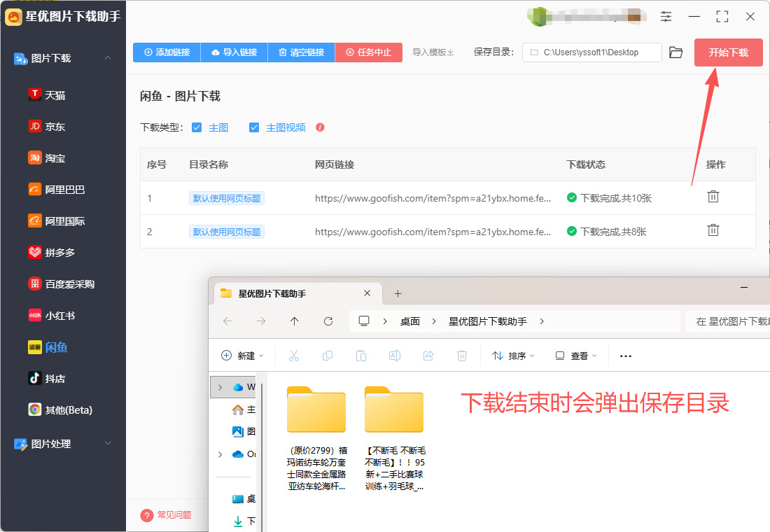Open the 常见问题 help link
Viewport: 770px width, 532px height.
(x=166, y=514)
